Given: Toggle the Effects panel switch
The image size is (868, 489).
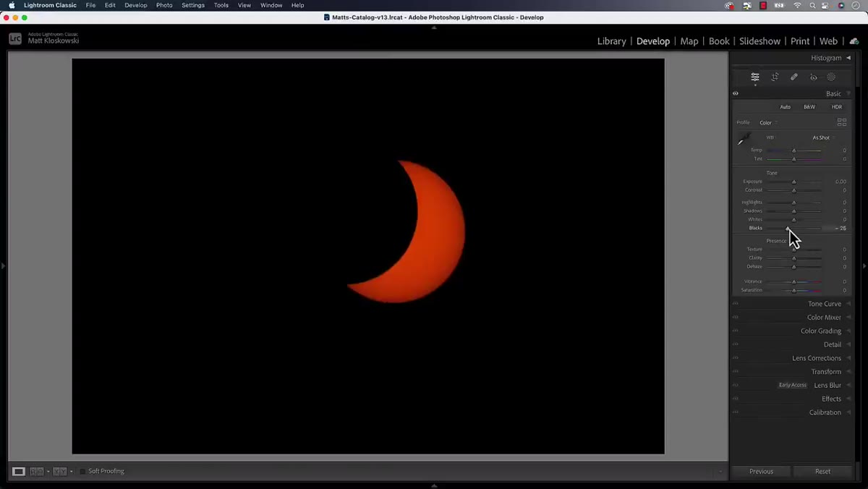Looking at the screenshot, I should (736, 399).
